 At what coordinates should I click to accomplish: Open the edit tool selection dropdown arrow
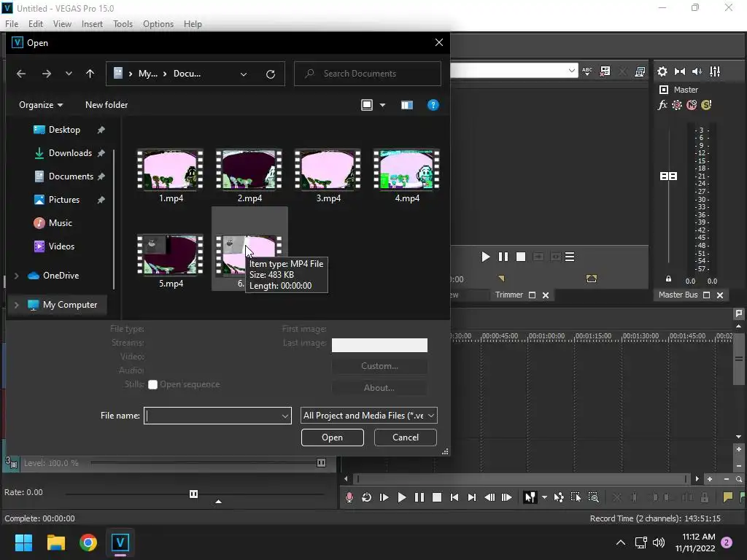(x=544, y=497)
